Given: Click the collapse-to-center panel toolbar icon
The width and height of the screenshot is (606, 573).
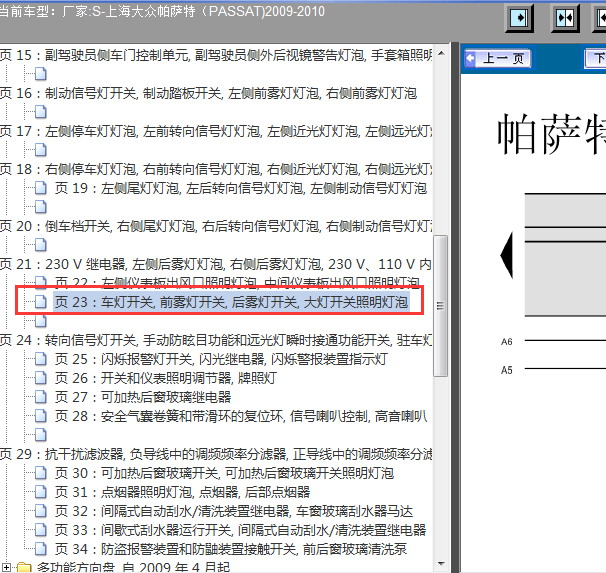Looking at the screenshot, I should (x=565, y=18).
